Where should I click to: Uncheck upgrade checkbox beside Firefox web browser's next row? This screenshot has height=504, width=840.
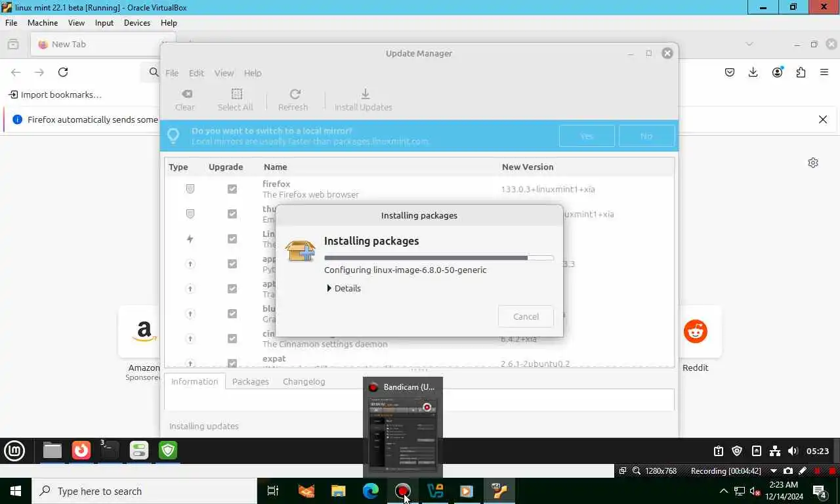click(232, 214)
